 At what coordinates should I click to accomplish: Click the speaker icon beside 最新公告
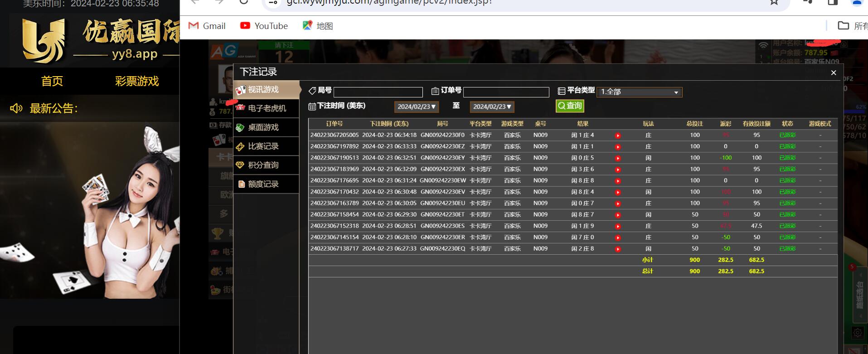(x=16, y=108)
